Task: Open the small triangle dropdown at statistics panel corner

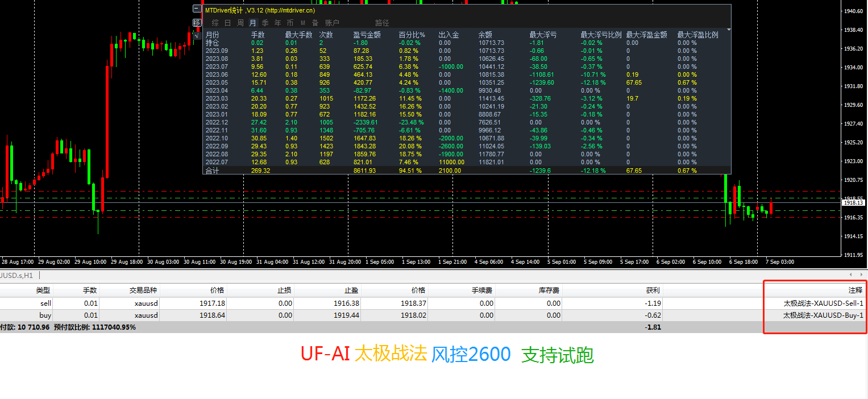Action: (729, 29)
